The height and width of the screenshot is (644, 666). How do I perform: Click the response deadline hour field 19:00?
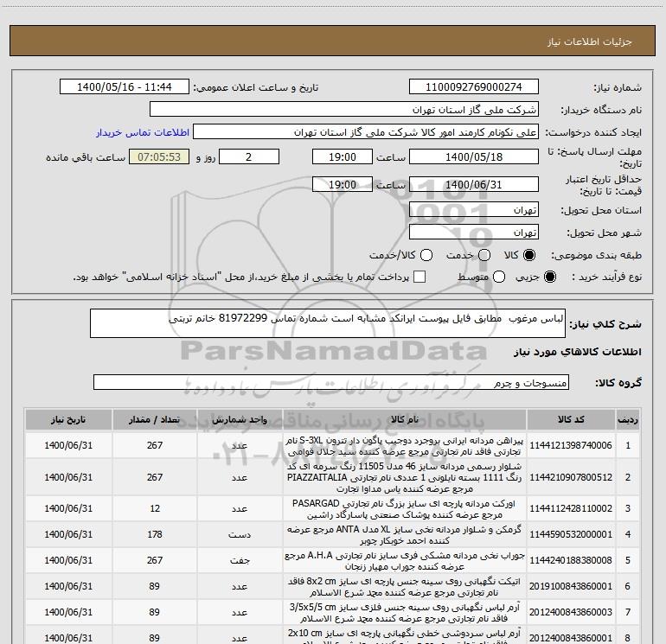point(343,157)
